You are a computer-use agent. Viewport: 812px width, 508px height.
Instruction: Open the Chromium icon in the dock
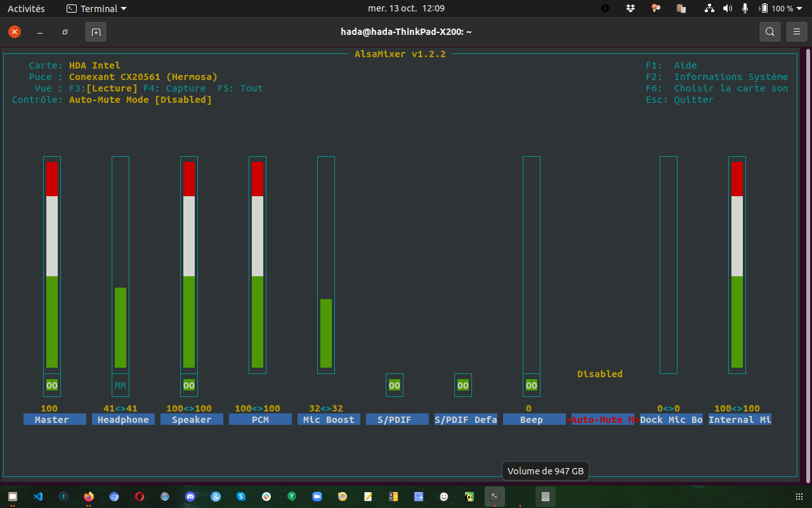[x=114, y=497]
